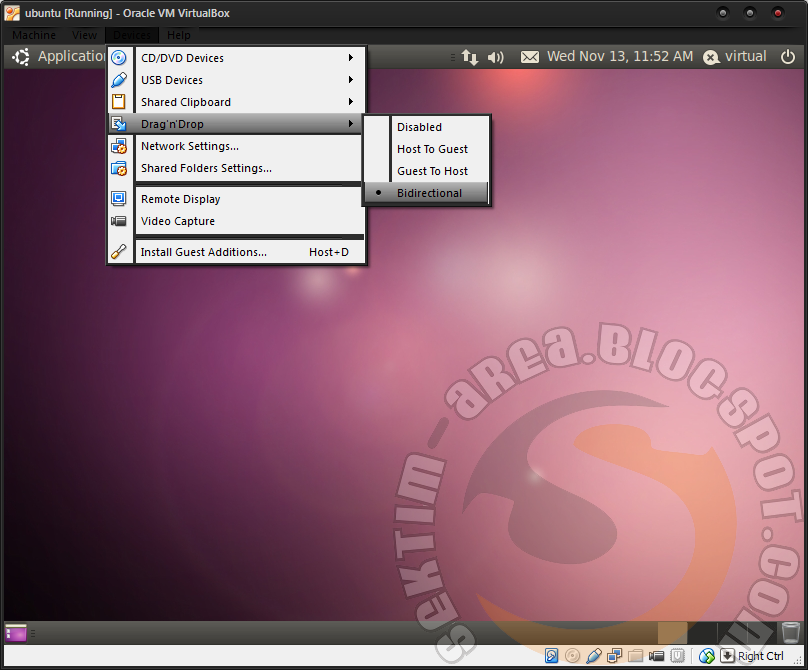Click optical disc indicator in status bar
This screenshot has width=808, height=670.
(573, 656)
